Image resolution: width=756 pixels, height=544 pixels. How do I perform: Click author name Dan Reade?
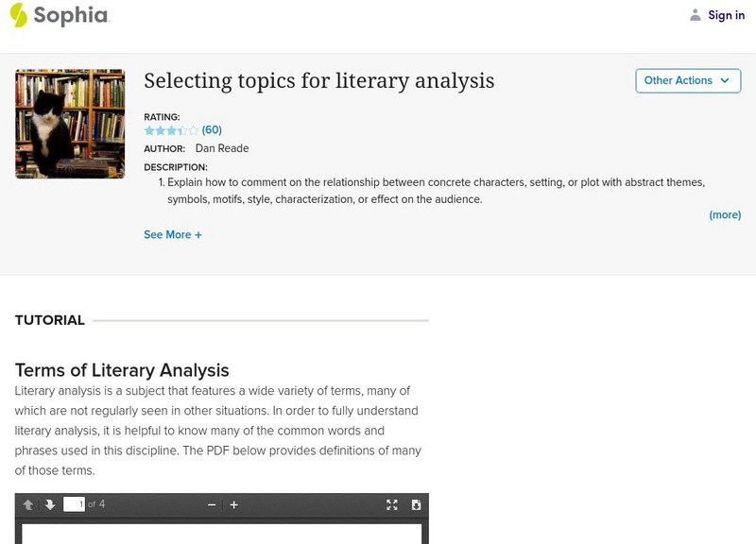[x=222, y=148]
